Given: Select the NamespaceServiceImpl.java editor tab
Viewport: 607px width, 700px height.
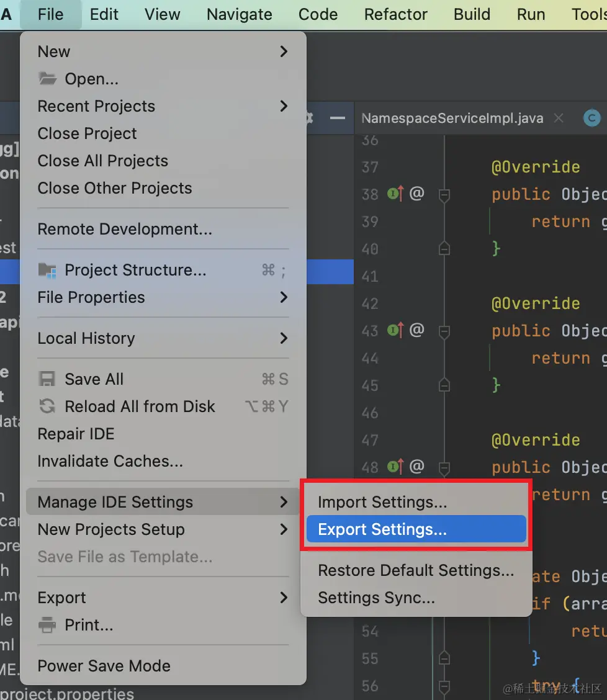Looking at the screenshot, I should coord(452,118).
